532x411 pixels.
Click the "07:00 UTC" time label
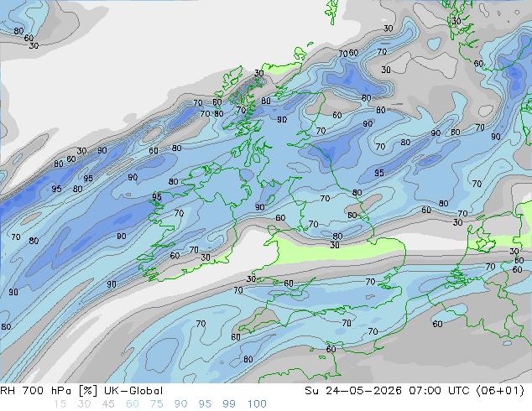coord(440,391)
